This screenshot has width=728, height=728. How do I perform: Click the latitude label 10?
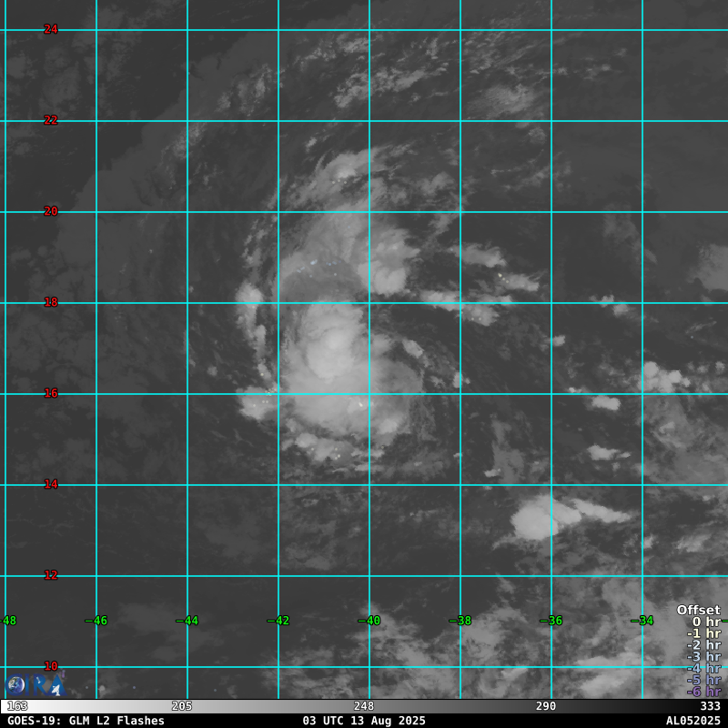[51, 666]
